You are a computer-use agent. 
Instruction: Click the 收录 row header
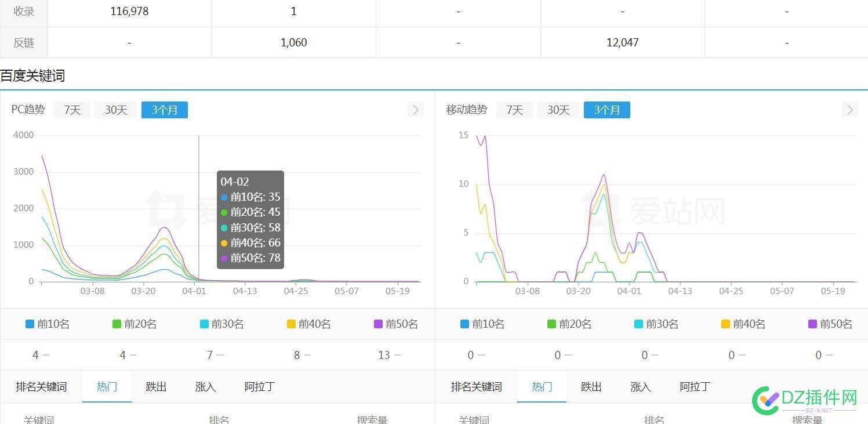click(x=24, y=12)
